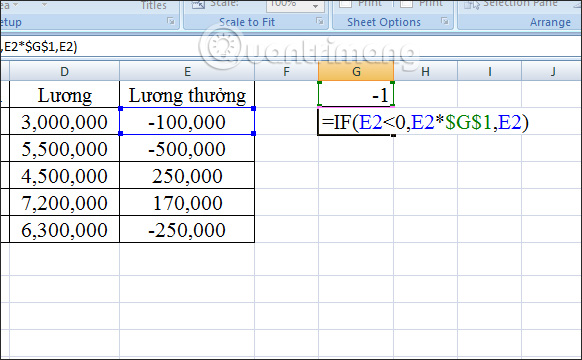Open the Selection Pane
The height and width of the screenshot is (360, 582).
coord(511,4)
